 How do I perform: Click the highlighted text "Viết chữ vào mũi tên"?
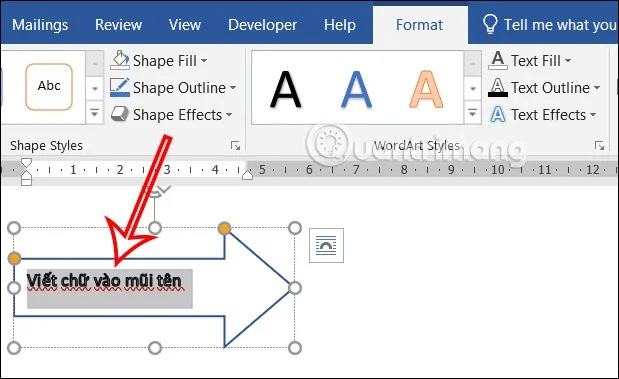click(104, 281)
